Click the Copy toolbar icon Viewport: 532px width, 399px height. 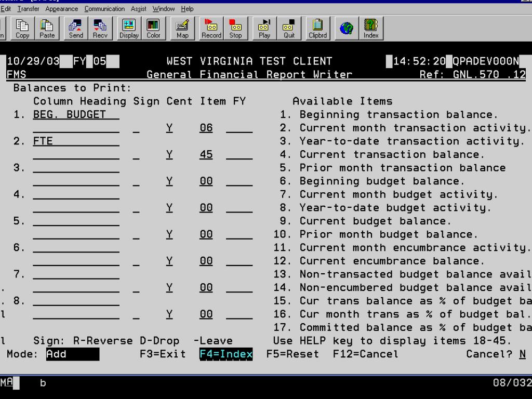pos(22,29)
